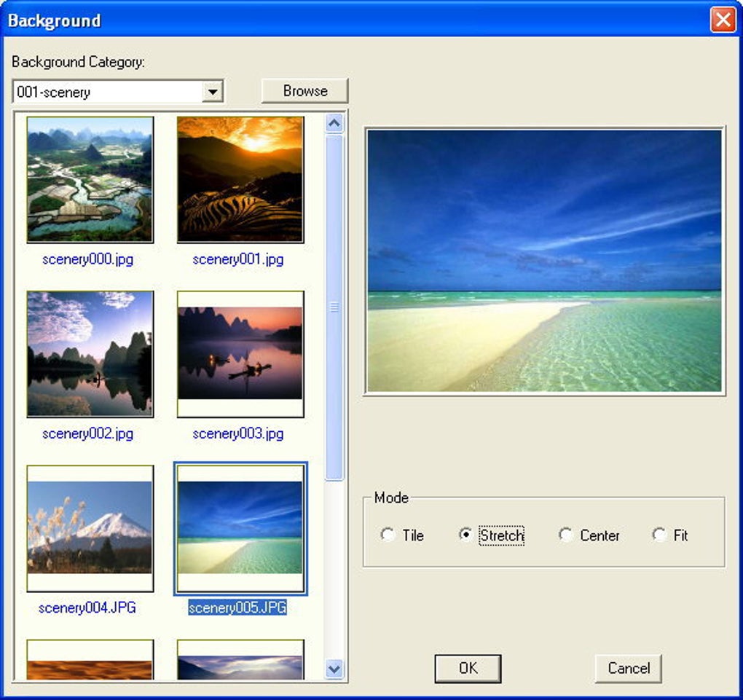Close the Background dialog
This screenshot has height=700, width=743.
coord(723,20)
